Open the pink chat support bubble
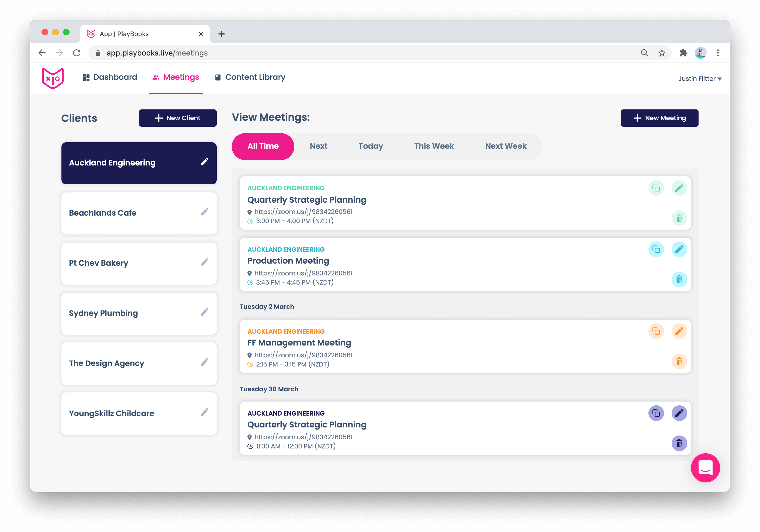 [x=705, y=467]
